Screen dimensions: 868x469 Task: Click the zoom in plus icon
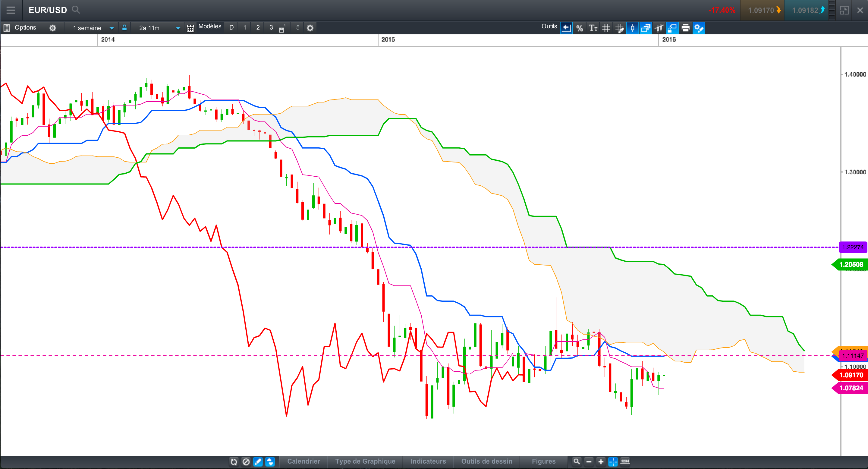(x=601, y=461)
